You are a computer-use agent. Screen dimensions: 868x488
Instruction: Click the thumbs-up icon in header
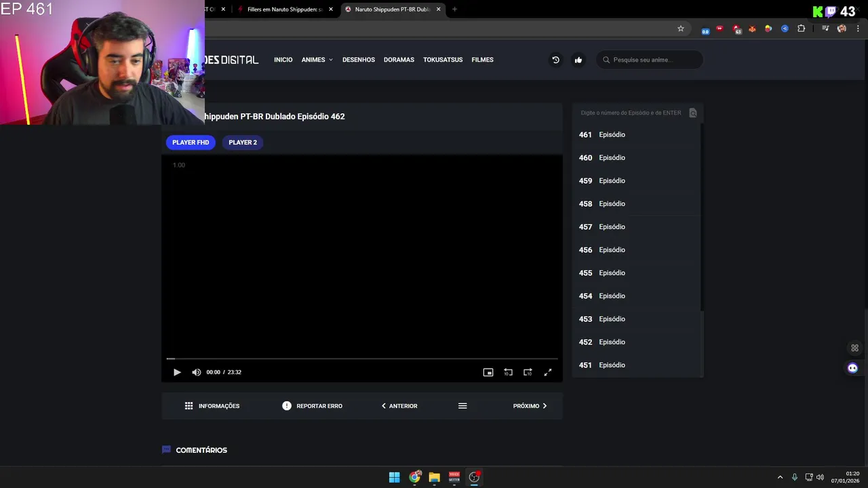(578, 60)
